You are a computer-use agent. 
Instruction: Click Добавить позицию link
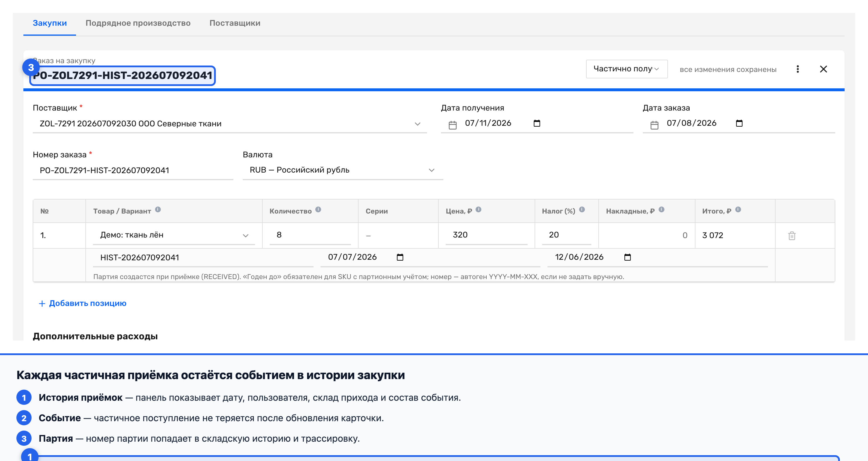pos(82,303)
